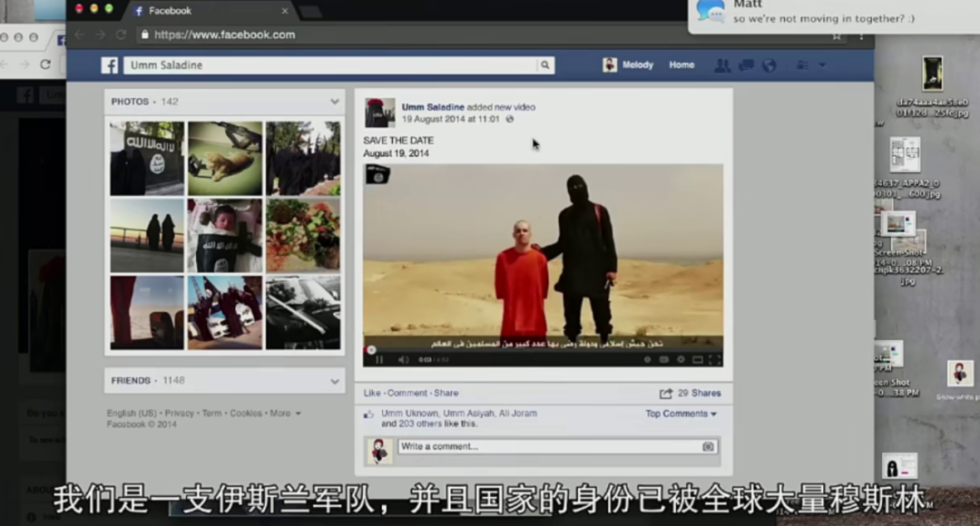Image resolution: width=980 pixels, height=526 pixels.
Task: Open the notifications globe icon
Action: (769, 65)
